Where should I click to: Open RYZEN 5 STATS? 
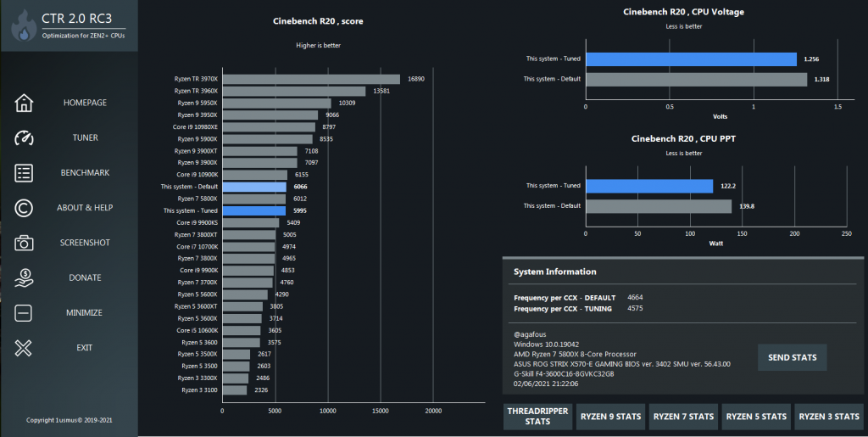pyautogui.click(x=756, y=417)
